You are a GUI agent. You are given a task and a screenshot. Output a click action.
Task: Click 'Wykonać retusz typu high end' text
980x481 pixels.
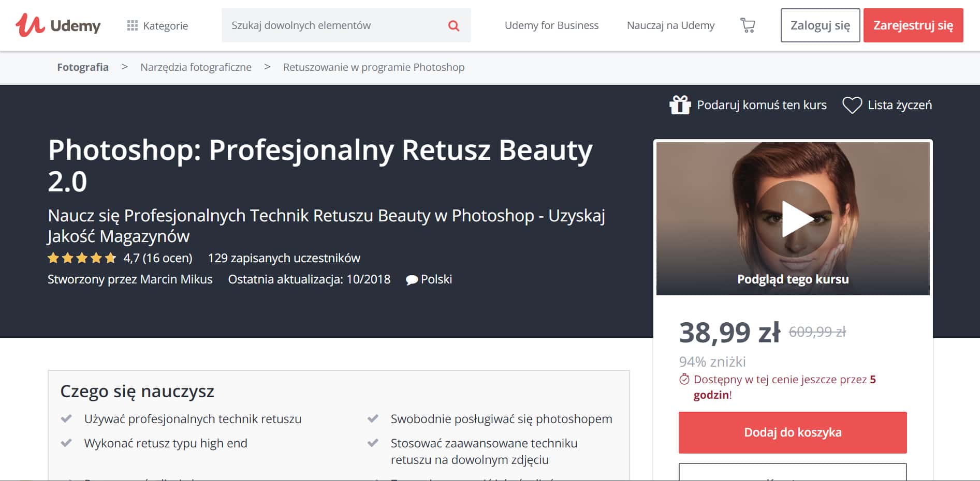click(166, 443)
